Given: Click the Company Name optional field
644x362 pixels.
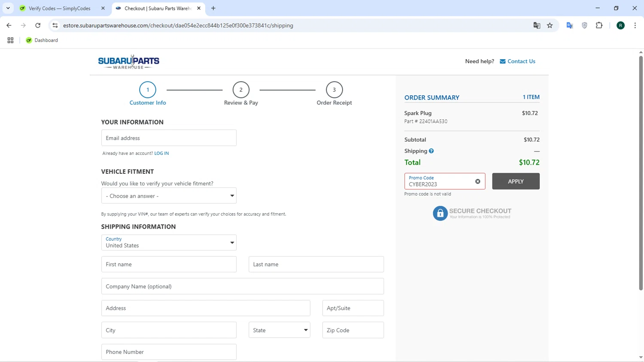Looking at the screenshot, I should pos(243,286).
